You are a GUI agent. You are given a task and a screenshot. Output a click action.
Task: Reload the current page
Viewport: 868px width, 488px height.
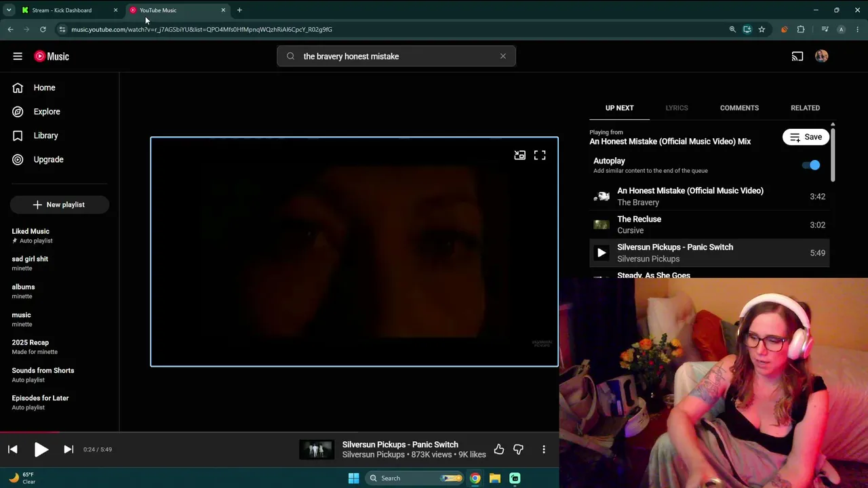[43, 29]
